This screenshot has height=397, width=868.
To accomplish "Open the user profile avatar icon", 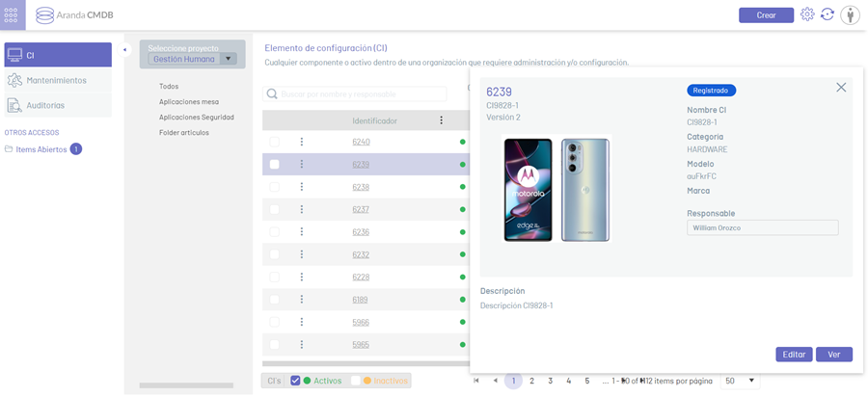I will [850, 14].
